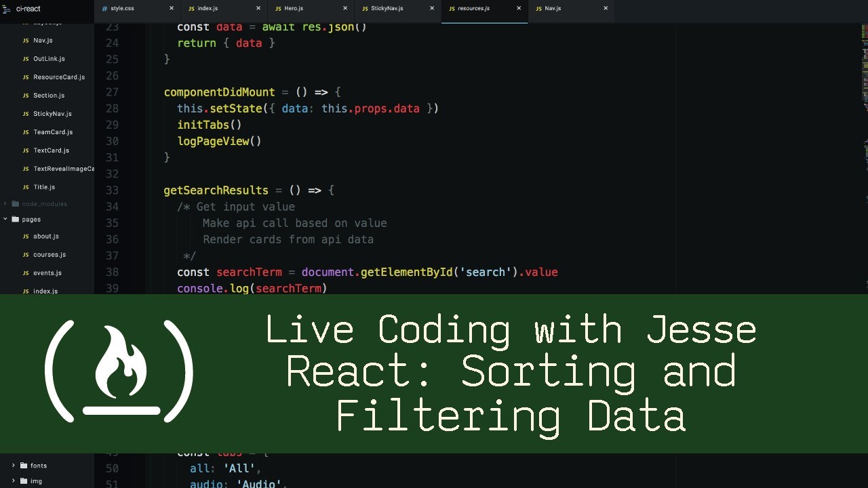This screenshot has height=488, width=868.
Task: Click line number 33 in the gutter
Action: pos(112,190)
